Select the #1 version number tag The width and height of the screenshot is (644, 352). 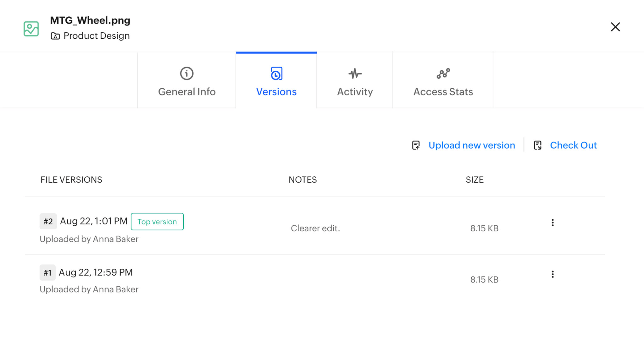click(x=47, y=272)
